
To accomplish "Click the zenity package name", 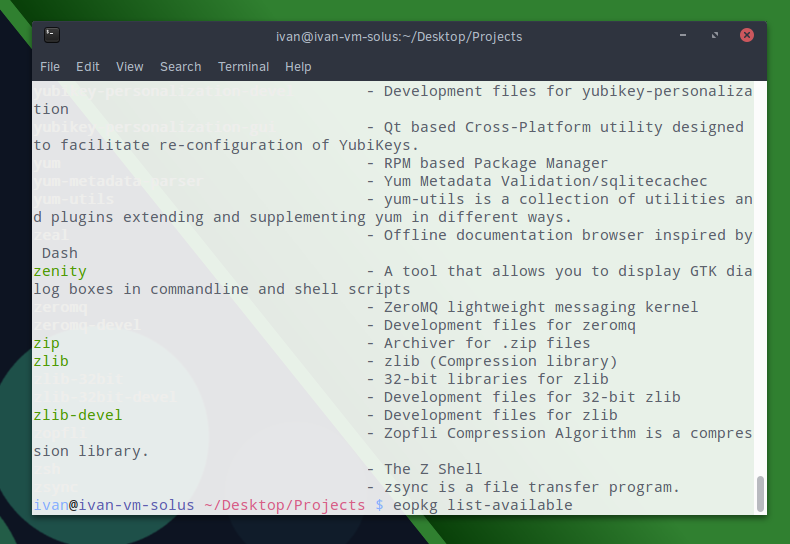I will pyautogui.click(x=60, y=271).
